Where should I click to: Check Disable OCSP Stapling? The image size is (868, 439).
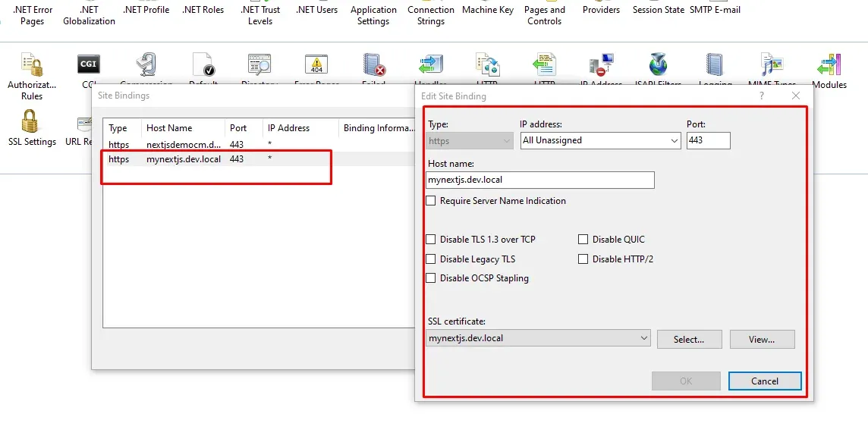(431, 278)
